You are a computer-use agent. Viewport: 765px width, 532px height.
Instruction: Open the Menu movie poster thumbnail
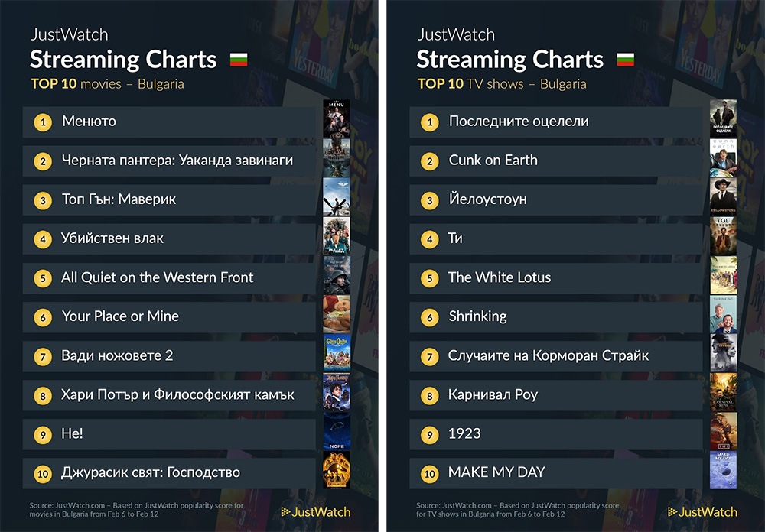[x=337, y=118]
